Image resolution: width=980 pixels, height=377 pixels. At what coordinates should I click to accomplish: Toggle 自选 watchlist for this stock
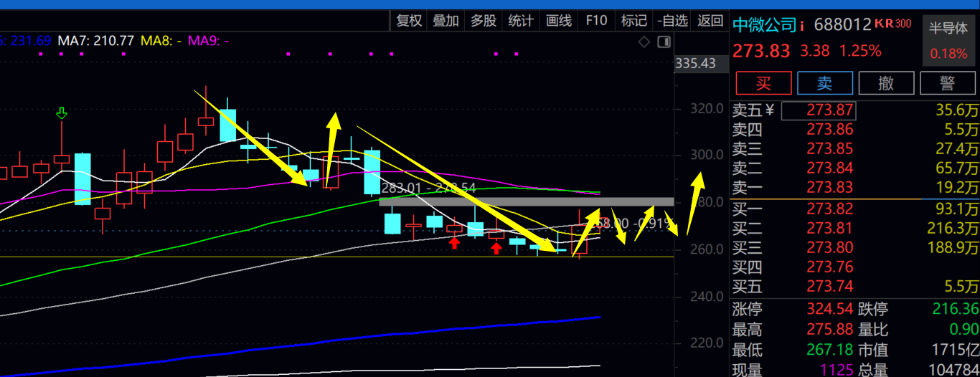(672, 21)
